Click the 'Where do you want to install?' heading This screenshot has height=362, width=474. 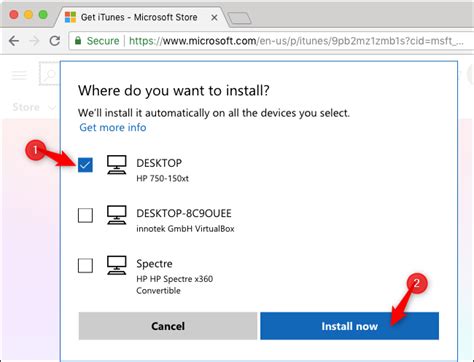(x=174, y=91)
